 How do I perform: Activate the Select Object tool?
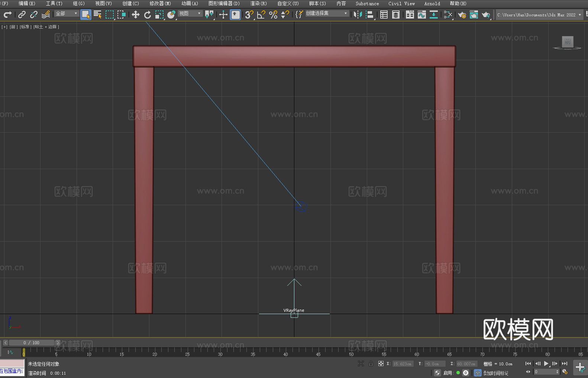86,14
